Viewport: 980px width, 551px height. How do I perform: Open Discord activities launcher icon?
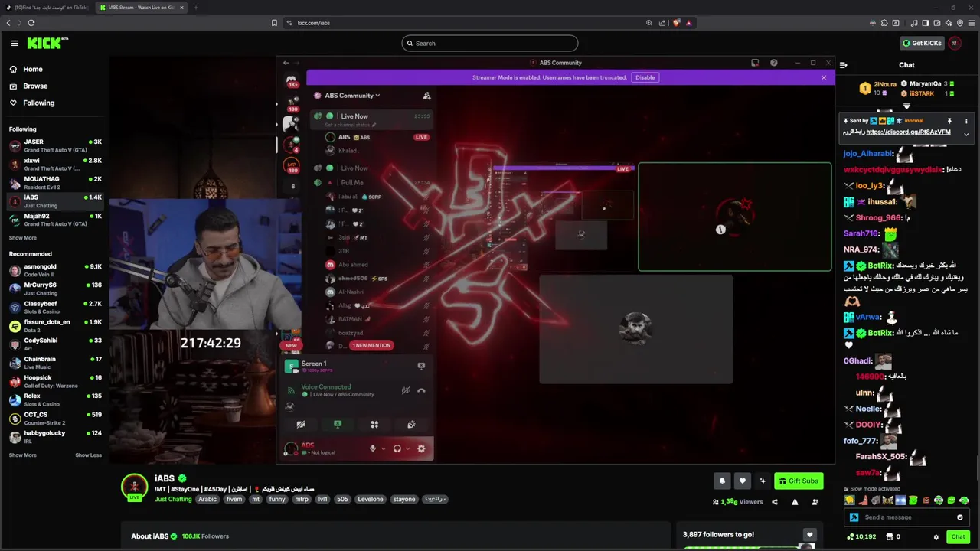(374, 425)
